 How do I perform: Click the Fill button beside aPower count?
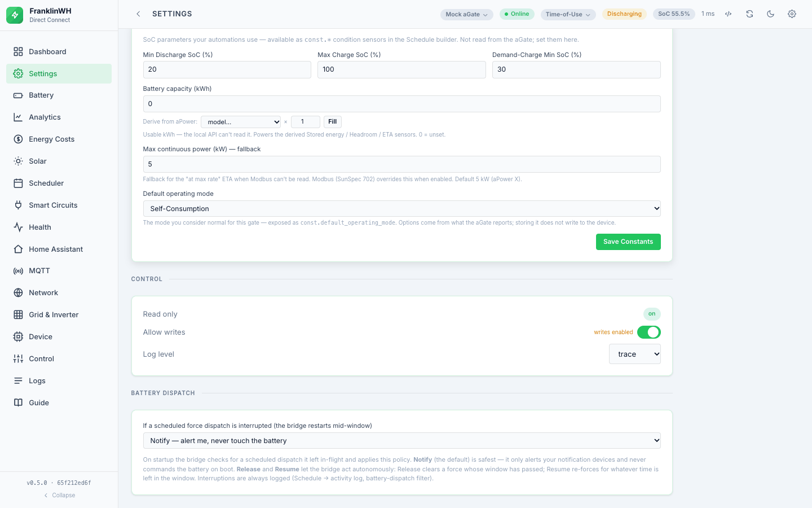click(333, 122)
